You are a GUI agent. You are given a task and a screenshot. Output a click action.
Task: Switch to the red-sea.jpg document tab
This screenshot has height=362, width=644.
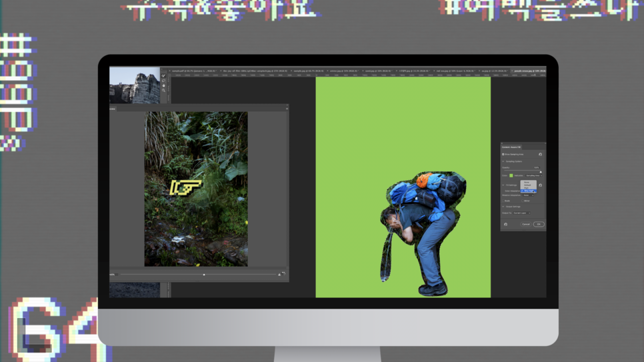(455, 71)
